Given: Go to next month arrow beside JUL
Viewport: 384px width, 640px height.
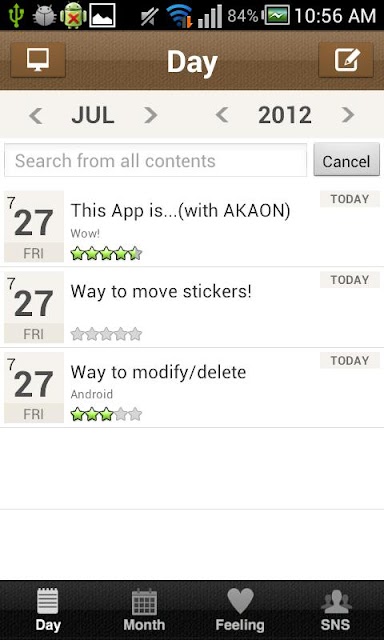Looking at the screenshot, I should [x=151, y=116].
